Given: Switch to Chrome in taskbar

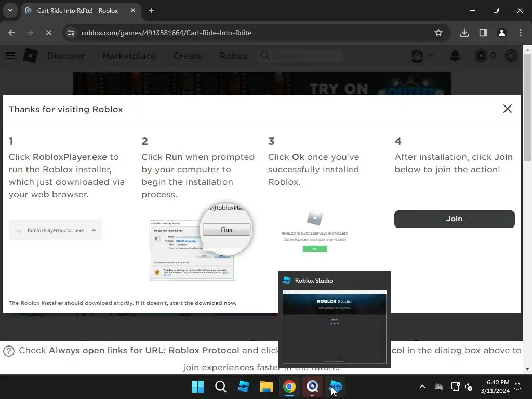Looking at the screenshot, I should point(289,387).
